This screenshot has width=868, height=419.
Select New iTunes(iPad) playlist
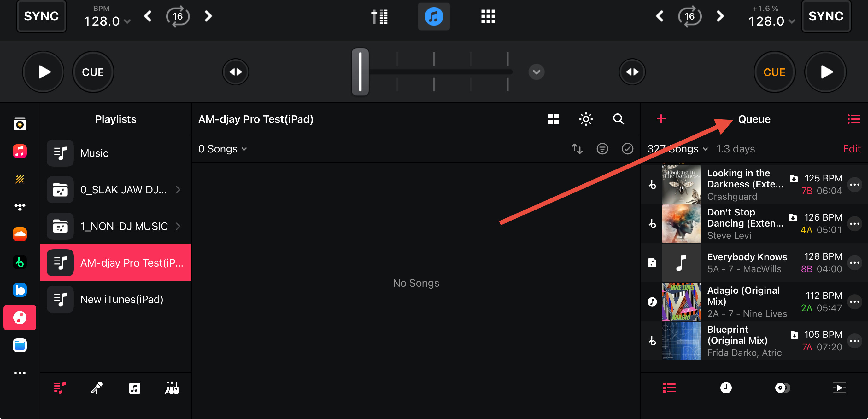point(115,299)
